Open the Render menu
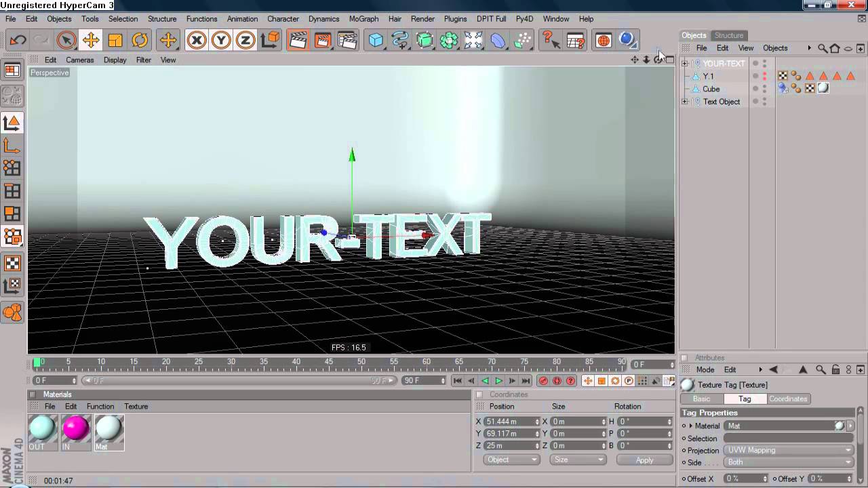This screenshot has height=488, width=868. coord(422,19)
